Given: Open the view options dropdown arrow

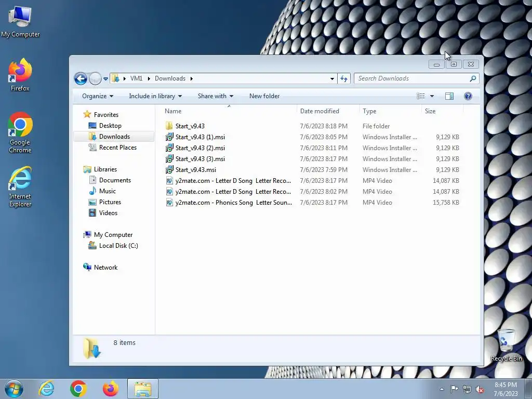Looking at the screenshot, I should pos(432,96).
